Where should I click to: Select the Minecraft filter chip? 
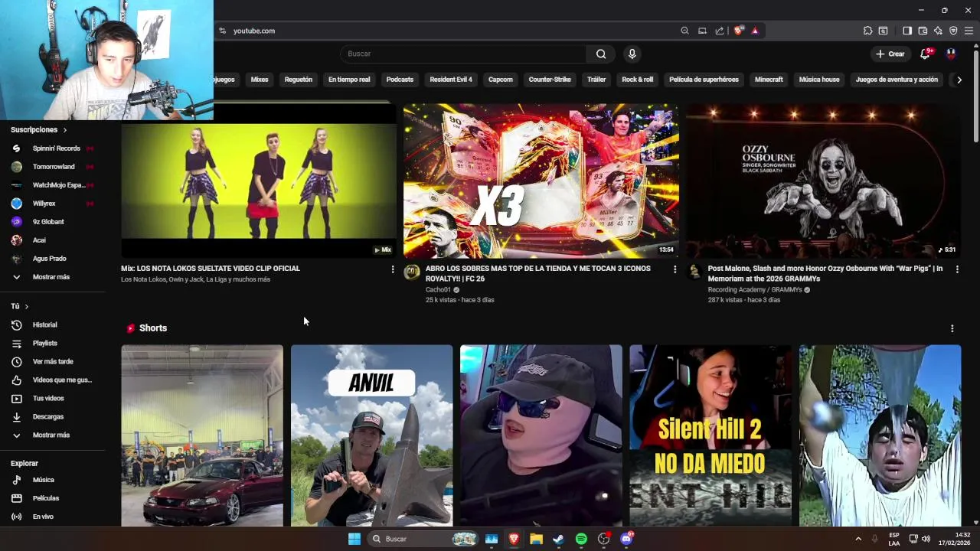(x=769, y=80)
